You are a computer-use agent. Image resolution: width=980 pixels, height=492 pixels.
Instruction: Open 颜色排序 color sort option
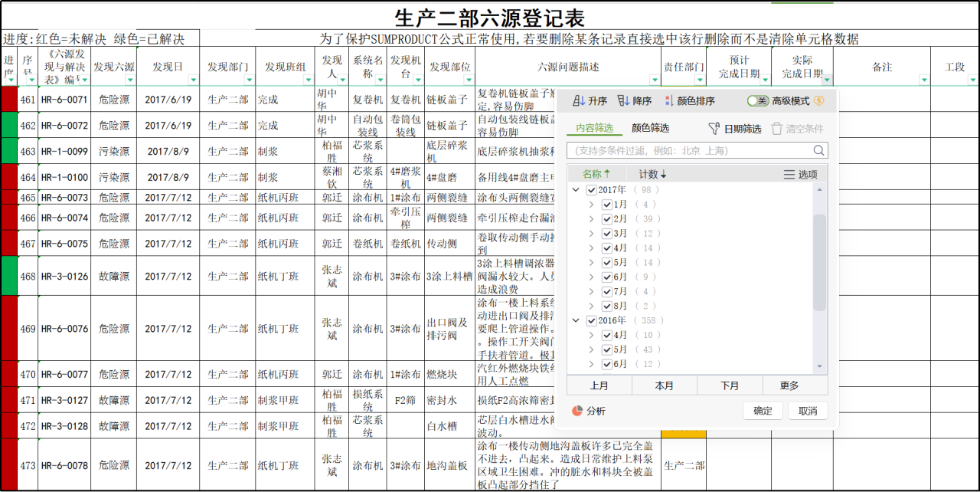pos(690,101)
